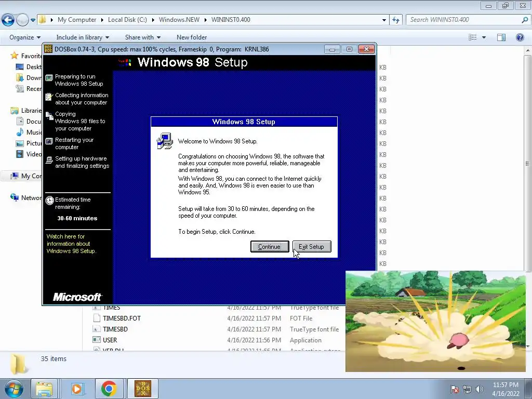
Task: Click the network tray icon
Action: (x=467, y=389)
